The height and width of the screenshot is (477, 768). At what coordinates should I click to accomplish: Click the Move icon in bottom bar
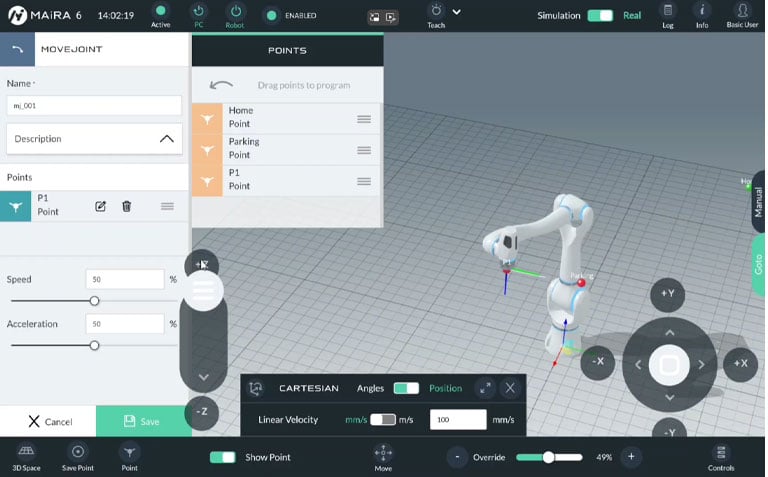point(383,456)
